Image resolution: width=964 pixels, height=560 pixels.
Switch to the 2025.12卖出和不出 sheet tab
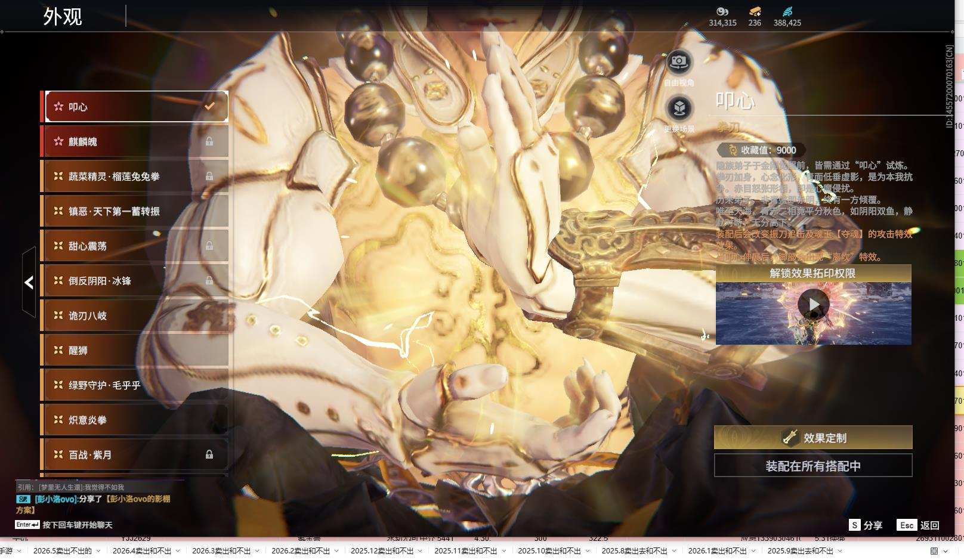(382, 550)
